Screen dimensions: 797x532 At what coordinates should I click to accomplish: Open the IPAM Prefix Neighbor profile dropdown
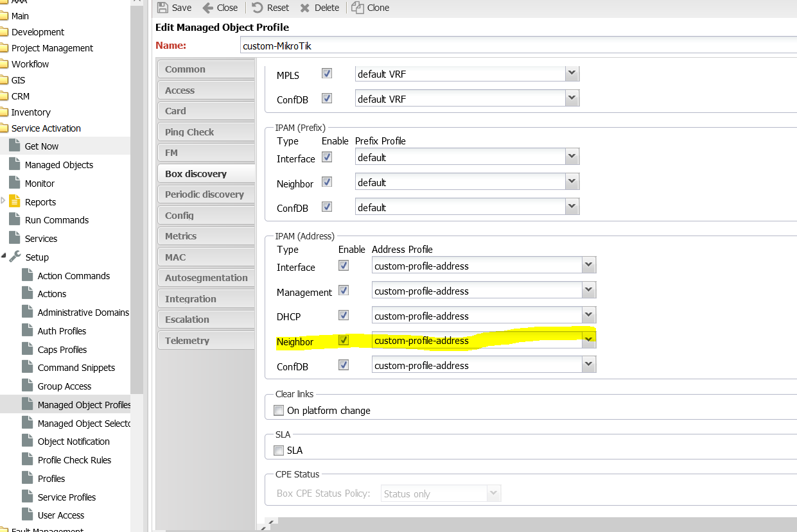(x=572, y=182)
